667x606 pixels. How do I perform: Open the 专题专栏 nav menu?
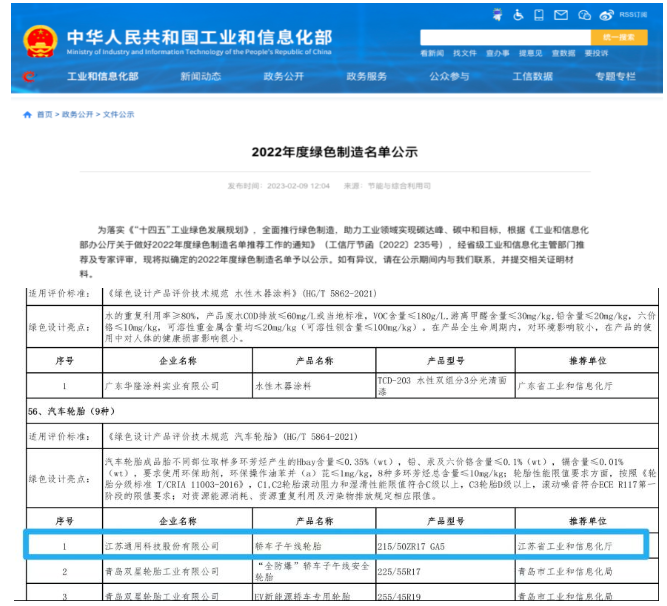coord(616,77)
